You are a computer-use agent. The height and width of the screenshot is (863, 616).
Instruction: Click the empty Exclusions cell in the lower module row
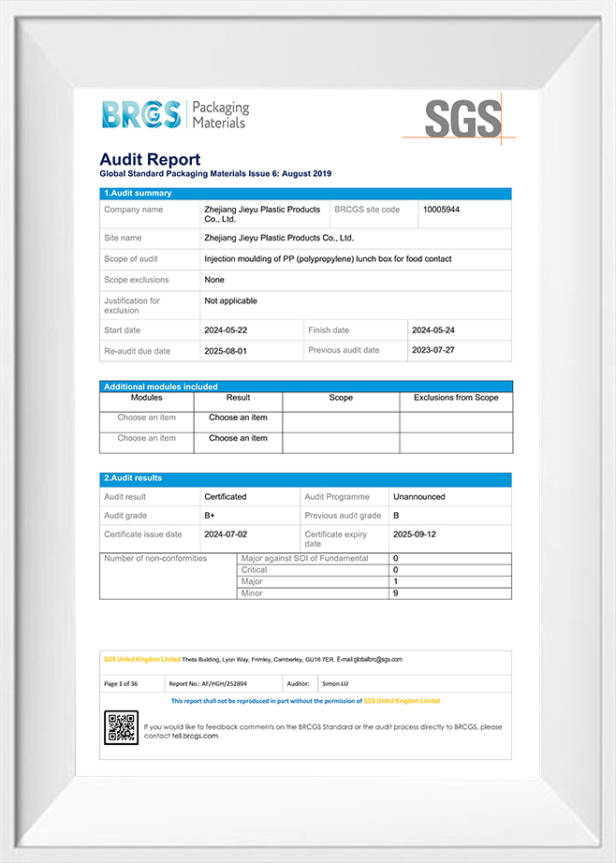coord(456,443)
